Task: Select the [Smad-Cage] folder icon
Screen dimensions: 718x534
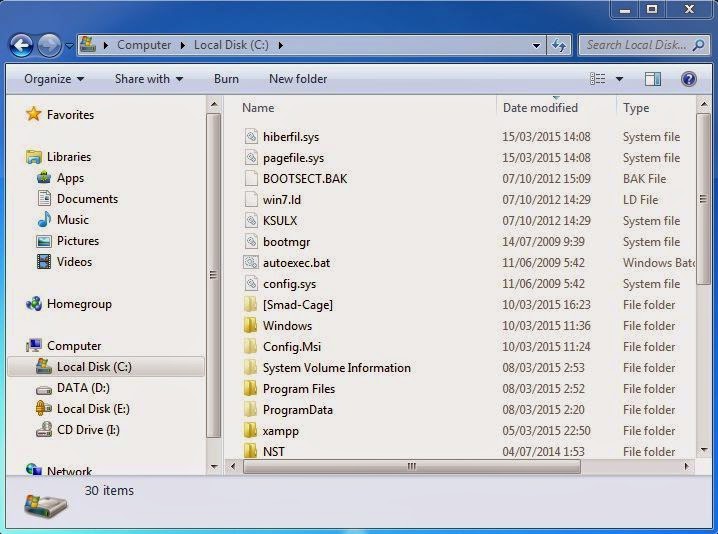Action: click(250, 304)
